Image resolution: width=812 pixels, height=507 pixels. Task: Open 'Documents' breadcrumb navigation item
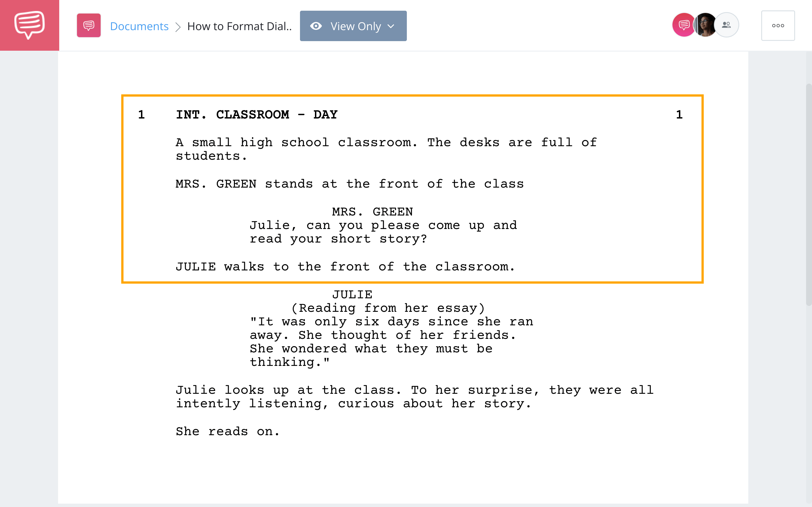139,25
